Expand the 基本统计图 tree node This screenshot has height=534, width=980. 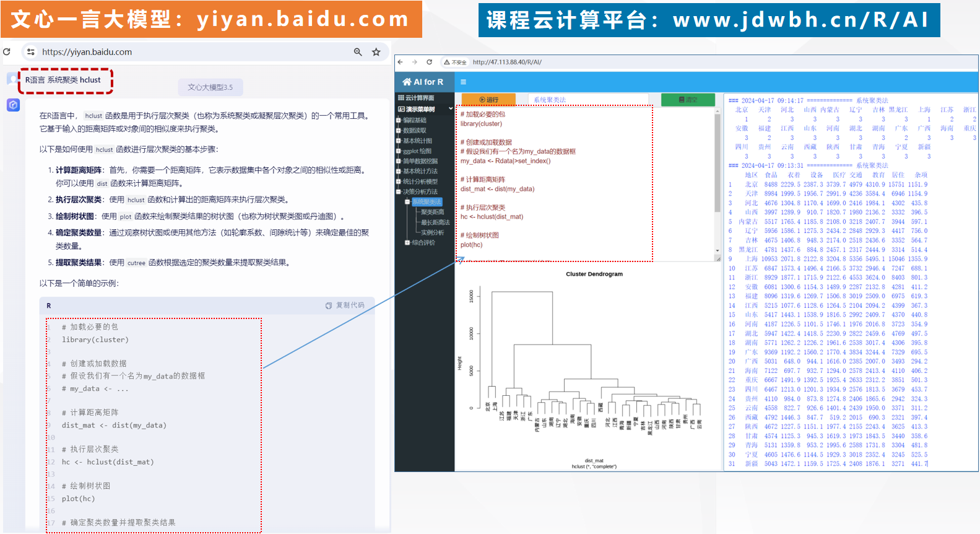pyautogui.click(x=399, y=141)
